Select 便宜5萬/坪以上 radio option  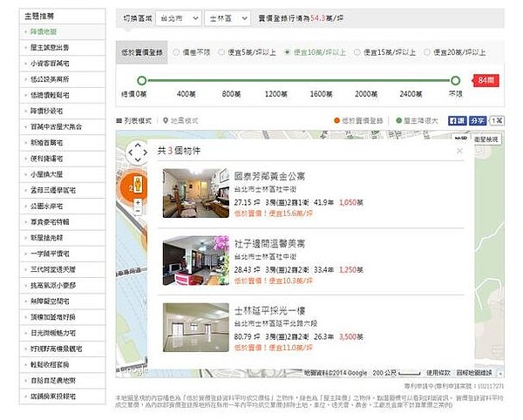click(221, 52)
